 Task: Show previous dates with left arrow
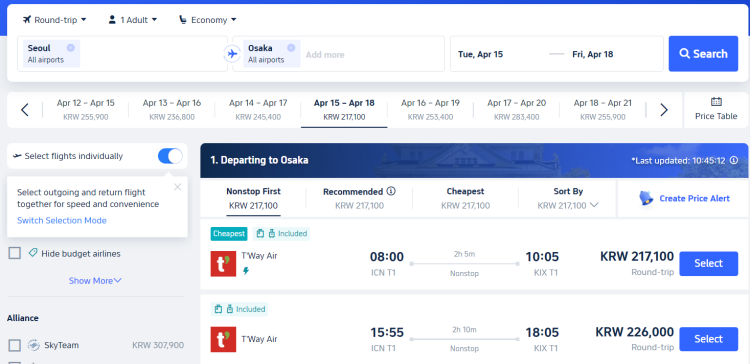25,110
